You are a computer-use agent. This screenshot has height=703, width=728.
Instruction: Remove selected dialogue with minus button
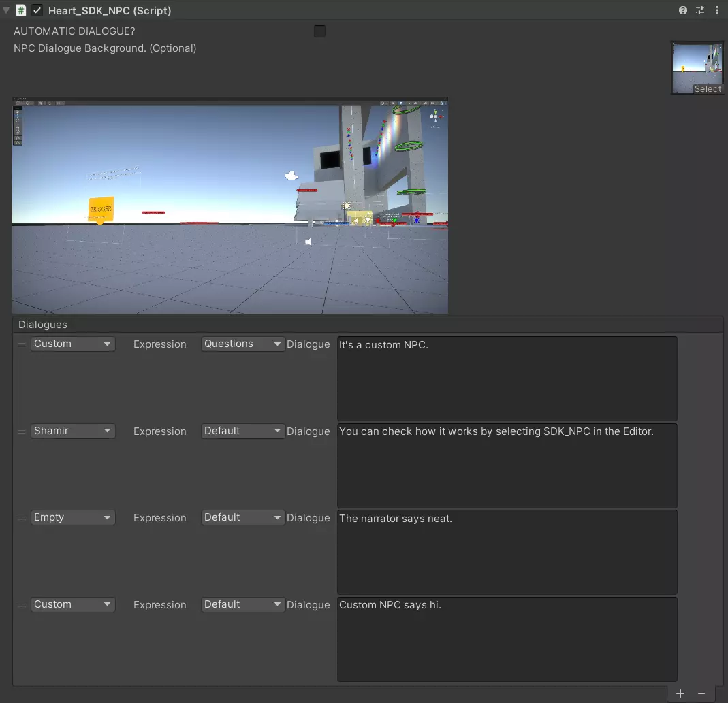click(x=701, y=693)
